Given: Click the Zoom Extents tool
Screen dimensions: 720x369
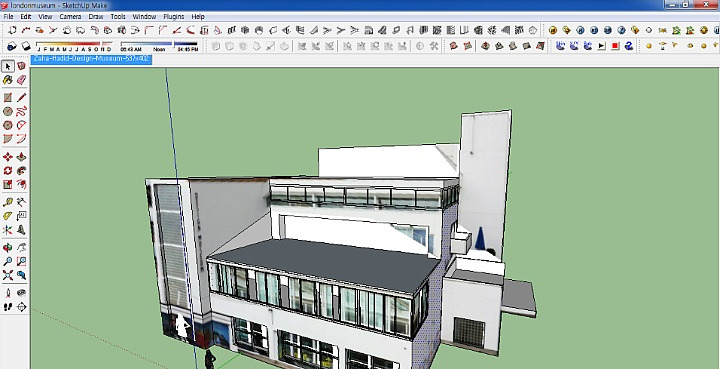Looking at the screenshot, I should (8, 275).
